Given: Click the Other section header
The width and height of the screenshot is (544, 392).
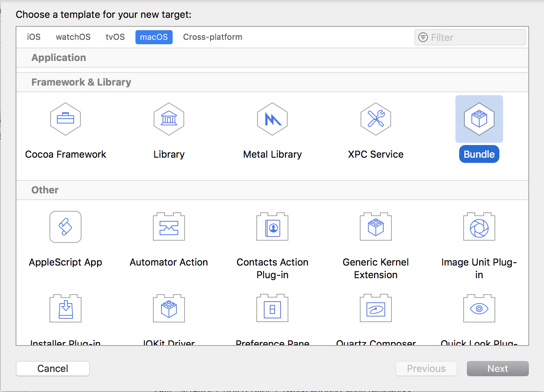Looking at the screenshot, I should [272, 190].
